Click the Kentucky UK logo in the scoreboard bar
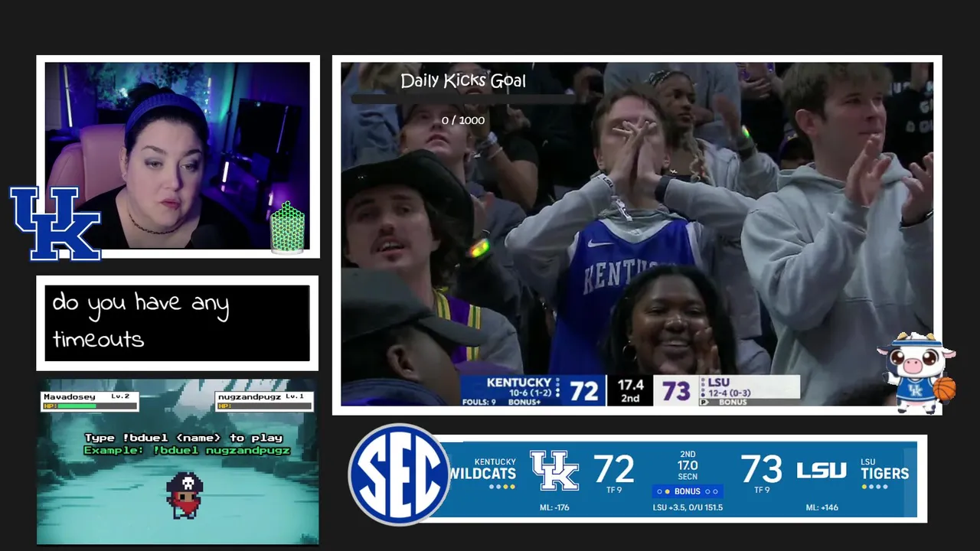The image size is (980, 551). tap(554, 471)
